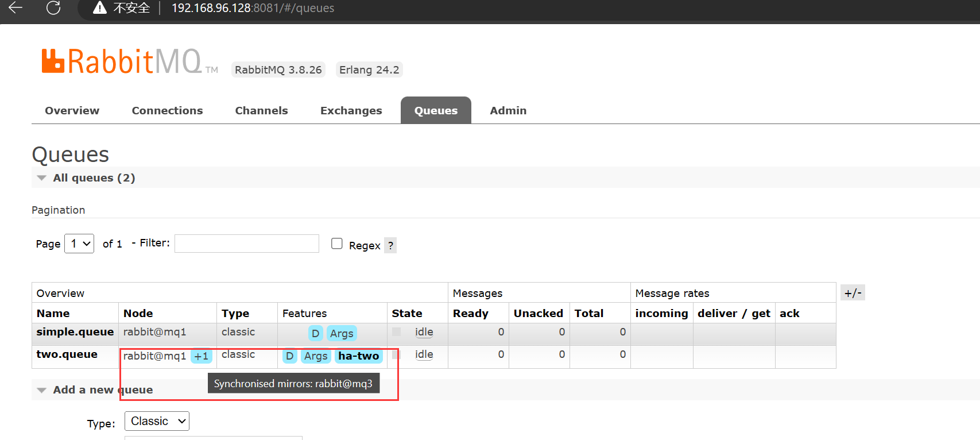Sort by the ack column header
The height and width of the screenshot is (440, 980).
789,313
